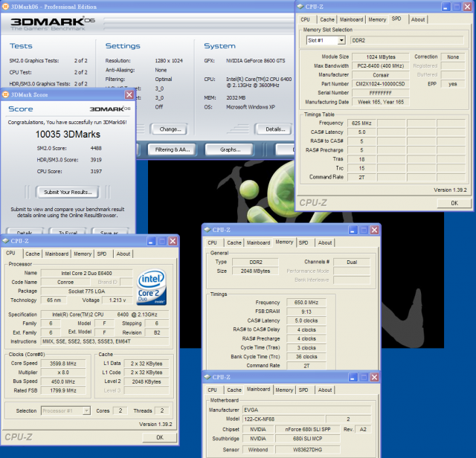Click the 3DMark06 title bar icon

5,7
